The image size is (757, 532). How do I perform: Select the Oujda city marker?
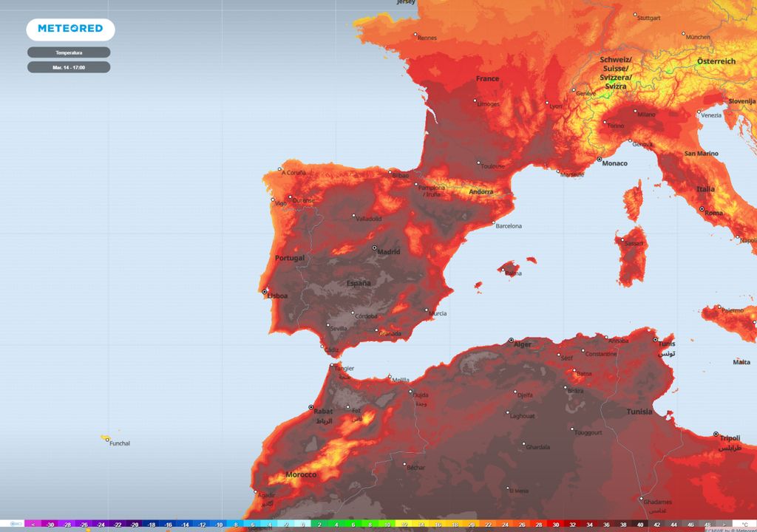[x=411, y=392]
